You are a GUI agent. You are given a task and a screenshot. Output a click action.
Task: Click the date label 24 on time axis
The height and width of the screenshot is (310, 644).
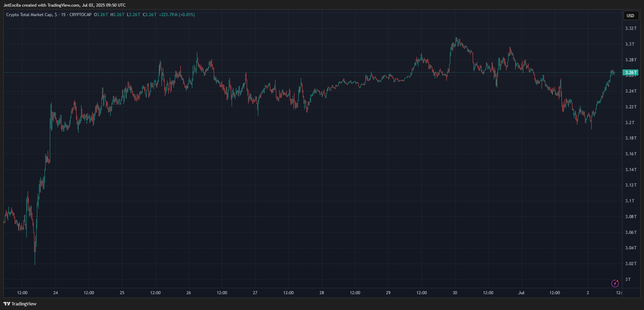pos(55,293)
